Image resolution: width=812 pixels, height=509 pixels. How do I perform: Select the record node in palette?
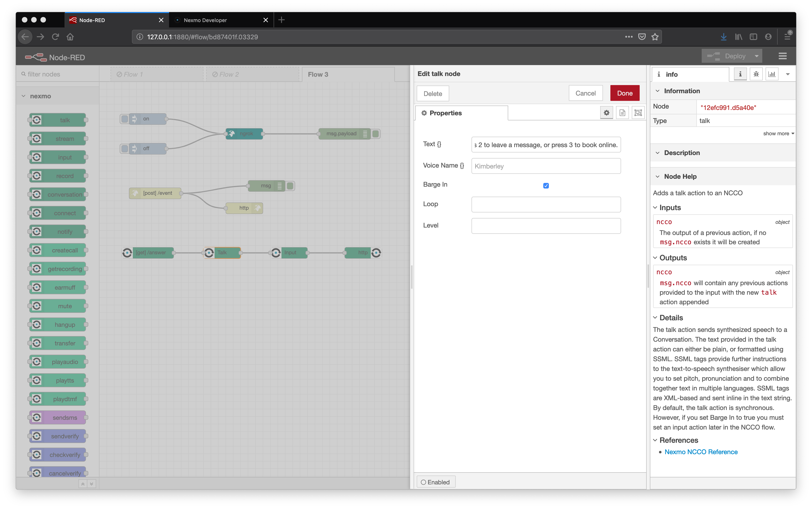(58, 176)
